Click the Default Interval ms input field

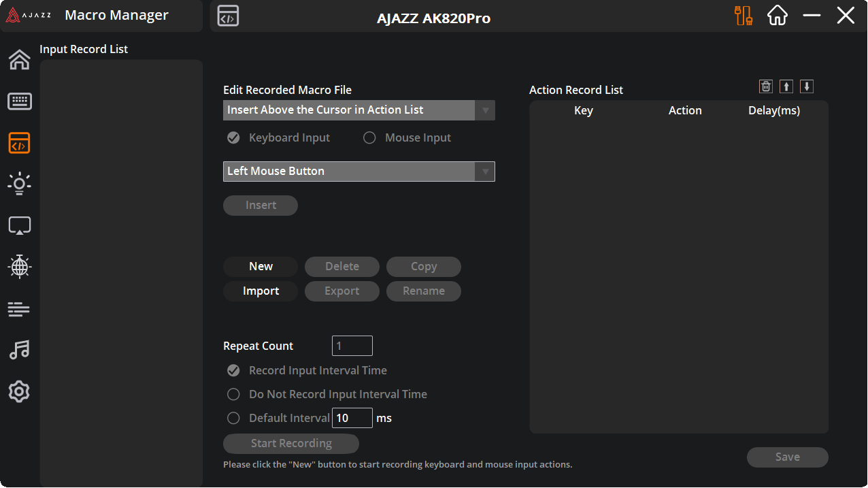[352, 418]
